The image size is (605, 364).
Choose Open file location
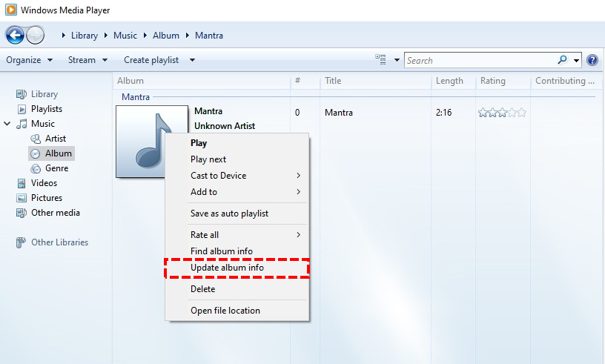point(237,311)
